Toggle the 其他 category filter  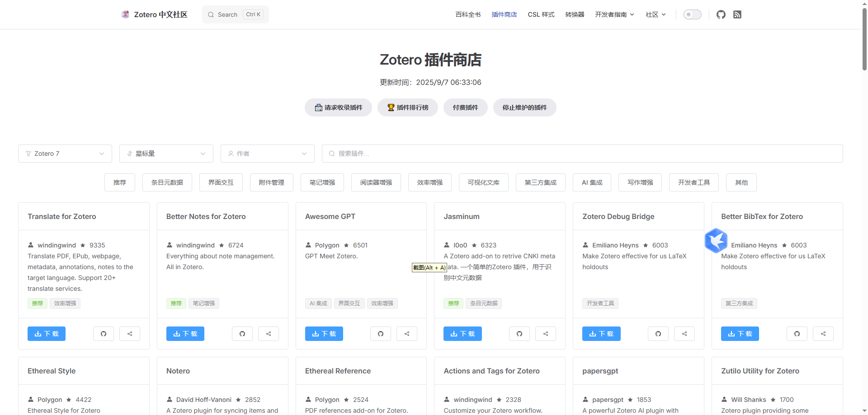point(741,182)
